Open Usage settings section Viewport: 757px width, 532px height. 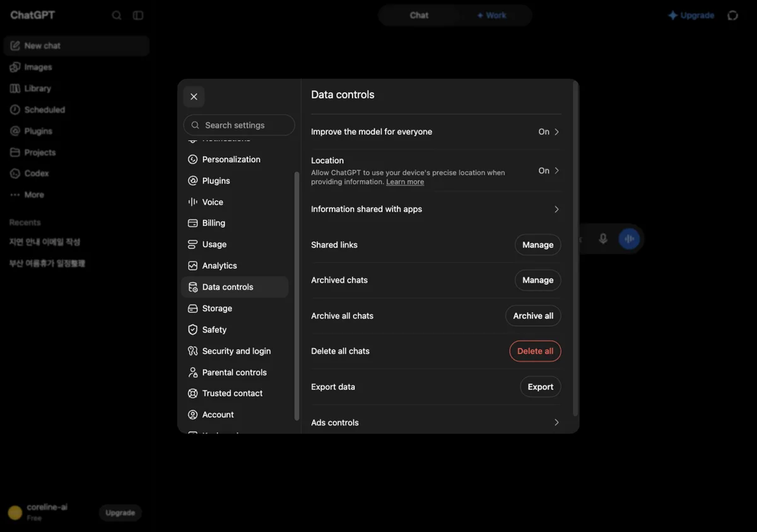(235, 245)
